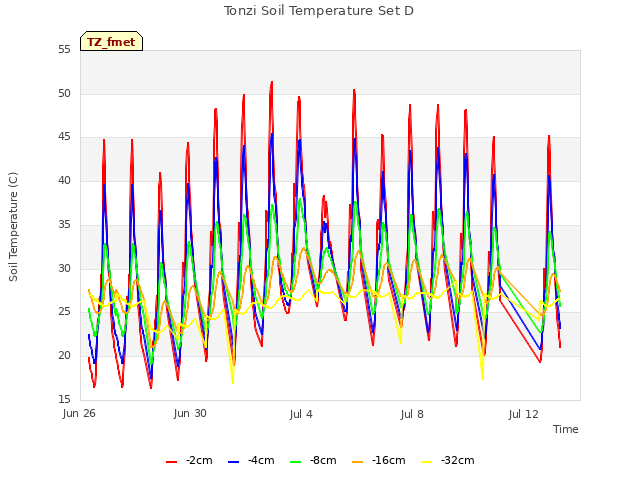The width and height of the screenshot is (640, 480).
Task: Click the 35 y-axis tick label
Action: (x=64, y=224)
